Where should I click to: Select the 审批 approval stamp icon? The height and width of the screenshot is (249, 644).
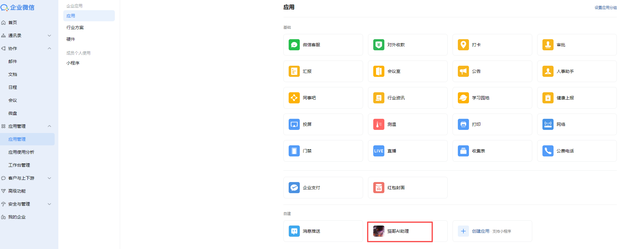pos(548,45)
